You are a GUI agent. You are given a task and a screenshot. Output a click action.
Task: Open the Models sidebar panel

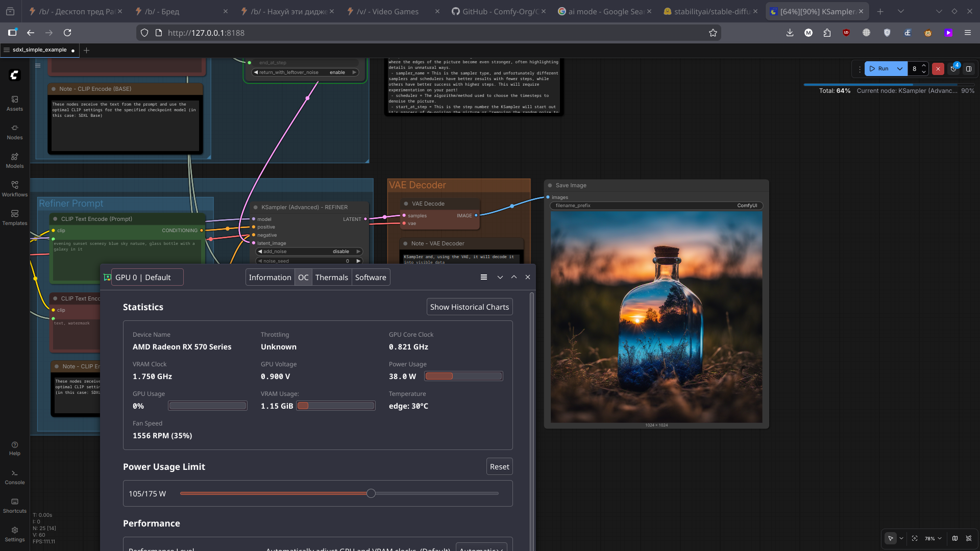14,160
